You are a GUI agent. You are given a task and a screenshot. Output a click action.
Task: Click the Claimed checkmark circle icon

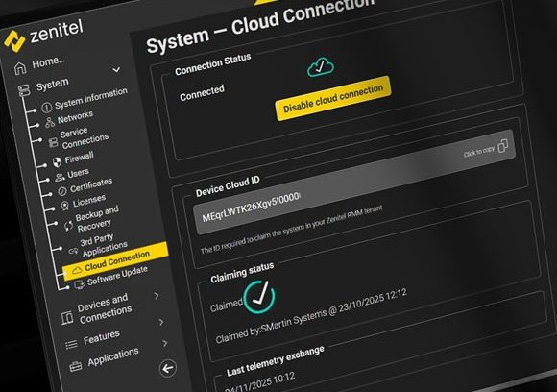click(x=259, y=297)
